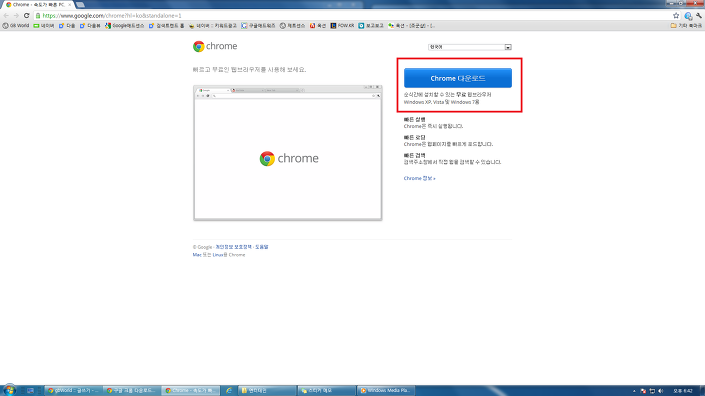Open the help footer link

point(262,247)
